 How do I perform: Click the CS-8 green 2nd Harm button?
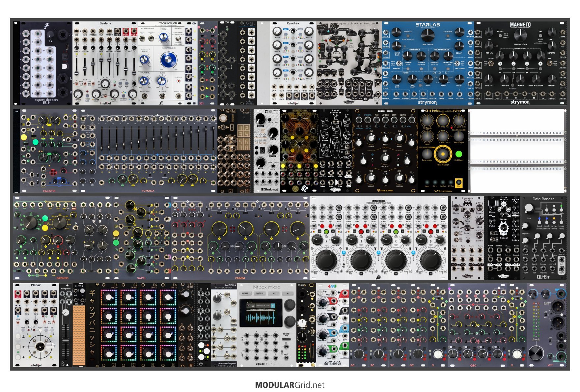pyautogui.click(x=459, y=154)
